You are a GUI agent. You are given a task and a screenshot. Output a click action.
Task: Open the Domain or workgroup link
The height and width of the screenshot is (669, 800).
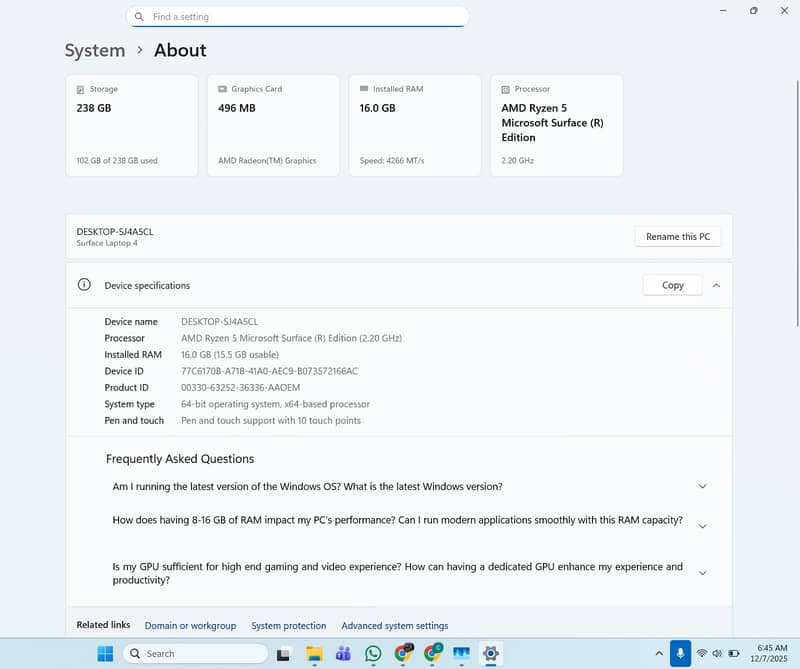pos(190,626)
